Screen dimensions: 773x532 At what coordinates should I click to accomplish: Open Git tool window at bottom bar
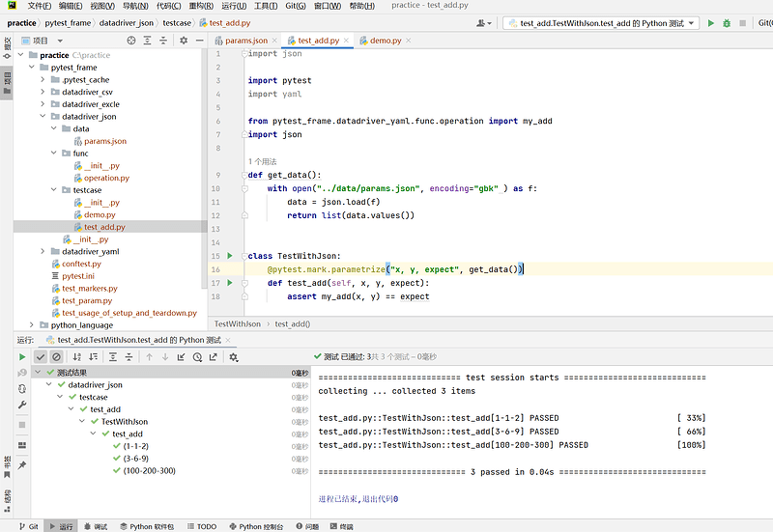29,526
